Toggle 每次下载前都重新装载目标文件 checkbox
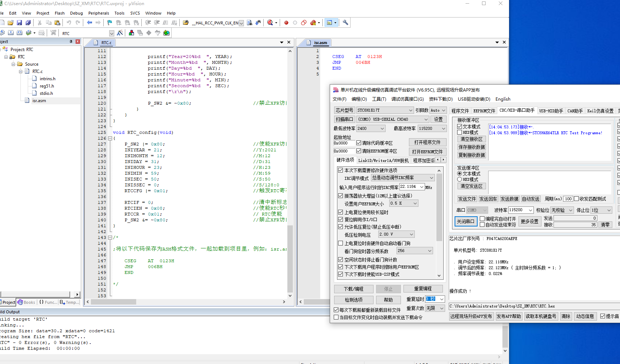Image resolution: width=620 pixels, height=364 pixels. pos(336,310)
